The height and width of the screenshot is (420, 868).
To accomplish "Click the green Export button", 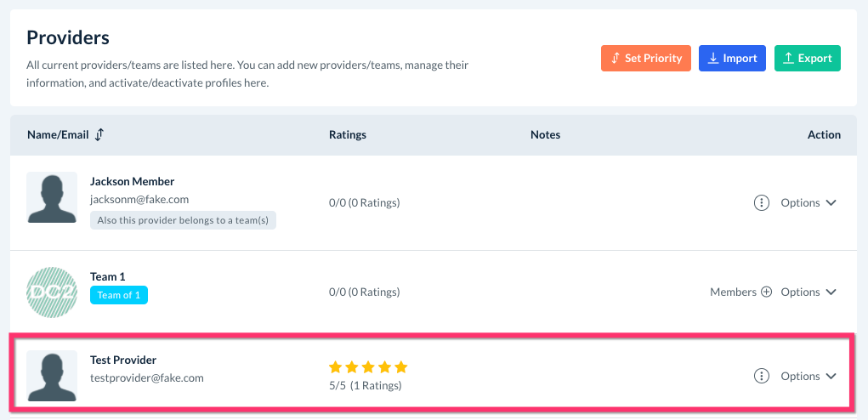I will [x=807, y=58].
